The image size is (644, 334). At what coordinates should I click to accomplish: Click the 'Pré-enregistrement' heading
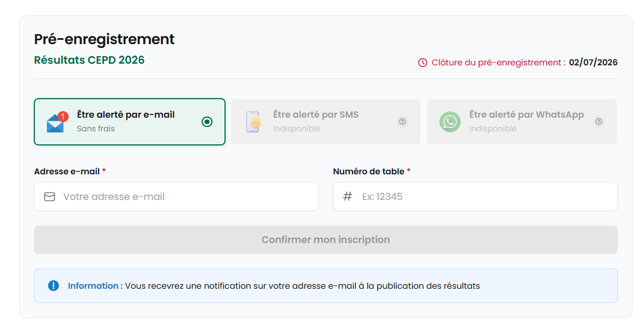coord(104,39)
